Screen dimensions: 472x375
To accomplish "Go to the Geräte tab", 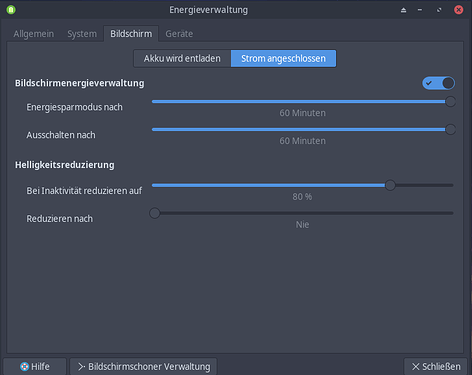I will coord(179,34).
